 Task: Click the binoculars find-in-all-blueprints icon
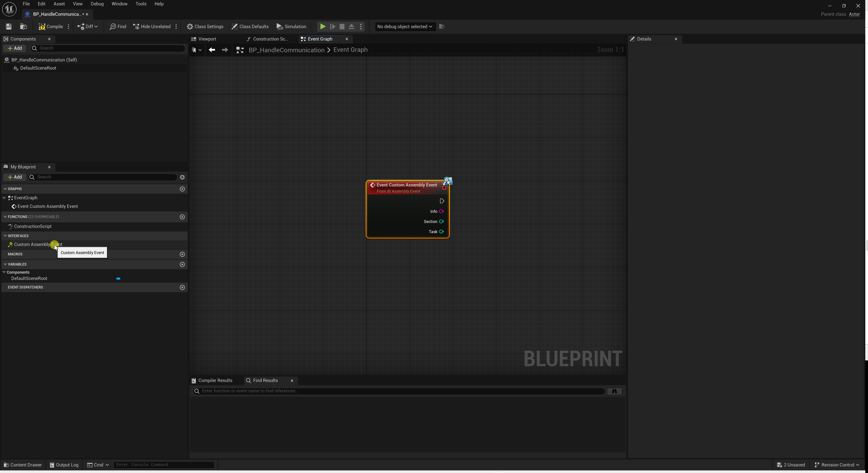point(614,391)
